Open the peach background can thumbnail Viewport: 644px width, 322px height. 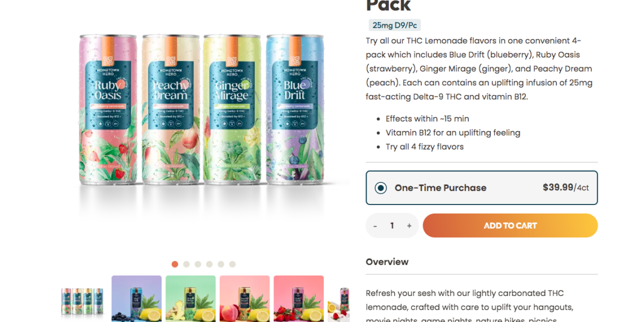(x=245, y=299)
